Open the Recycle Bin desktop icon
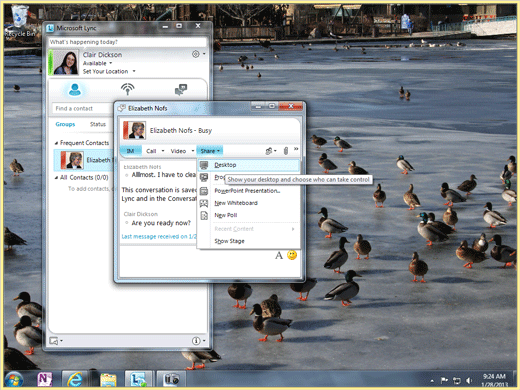Screen dimensions: 520x390 [x=19, y=21]
